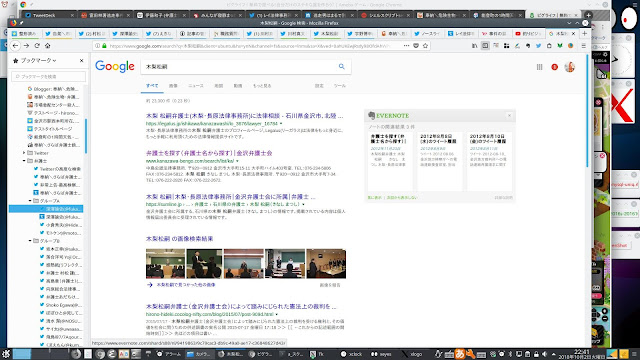Collapse the 弁護士 bookmarks folder
This screenshot has height=360, width=640.
[24, 161]
